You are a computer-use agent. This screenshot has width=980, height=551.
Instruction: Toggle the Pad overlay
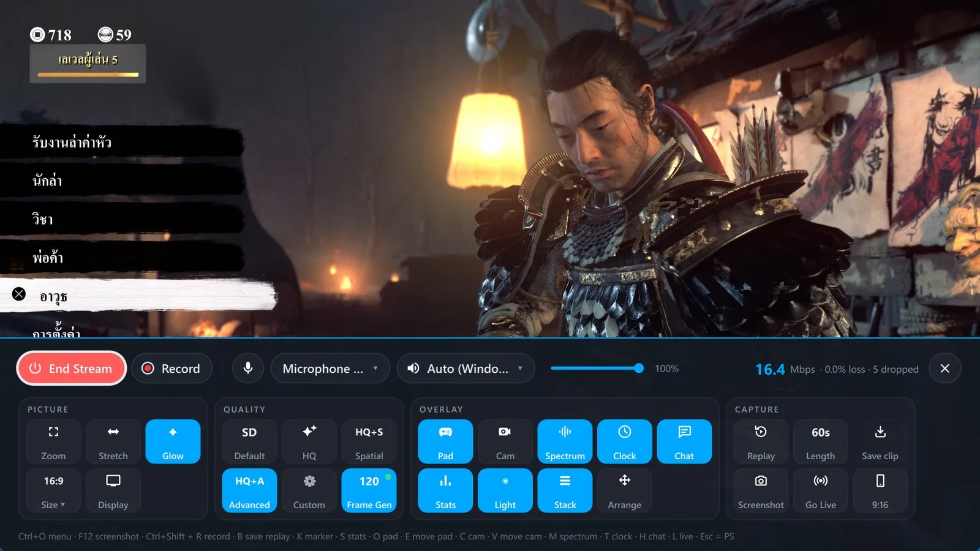pyautogui.click(x=445, y=441)
